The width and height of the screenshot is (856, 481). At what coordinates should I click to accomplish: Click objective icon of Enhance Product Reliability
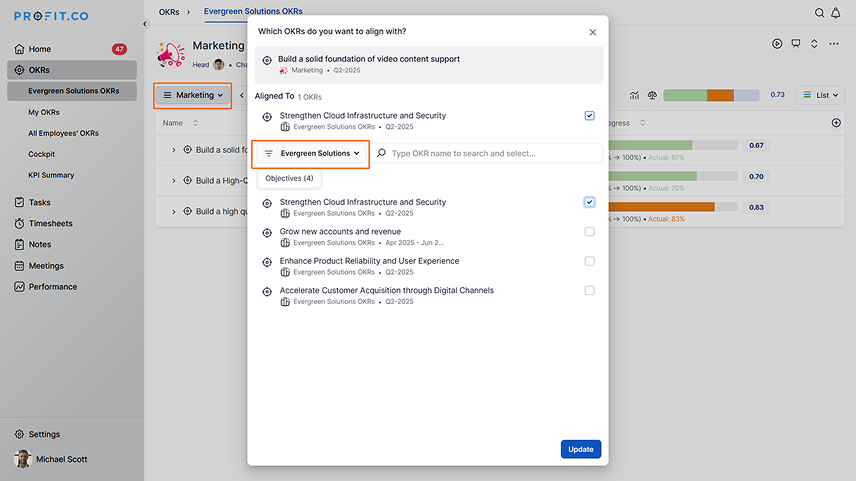pos(267,263)
